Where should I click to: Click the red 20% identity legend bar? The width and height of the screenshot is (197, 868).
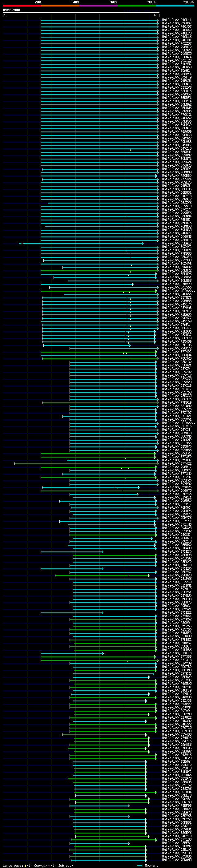(22, 6)
